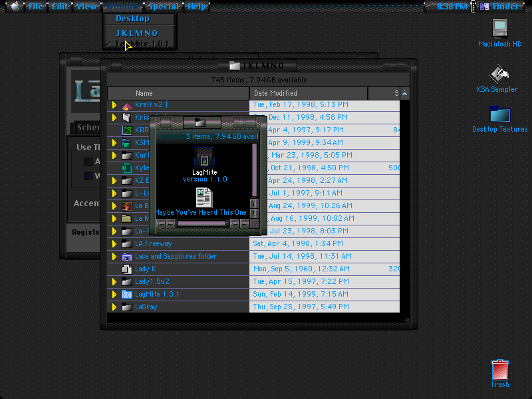Click the vertical scrollbar thumb in the small LagMite window
Screen dimensions: 532x399
point(255,170)
